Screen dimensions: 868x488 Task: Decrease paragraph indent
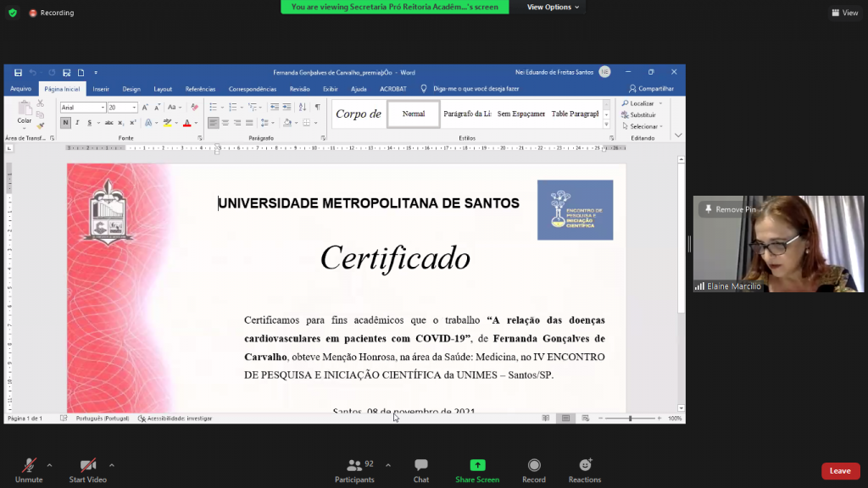[275, 108]
